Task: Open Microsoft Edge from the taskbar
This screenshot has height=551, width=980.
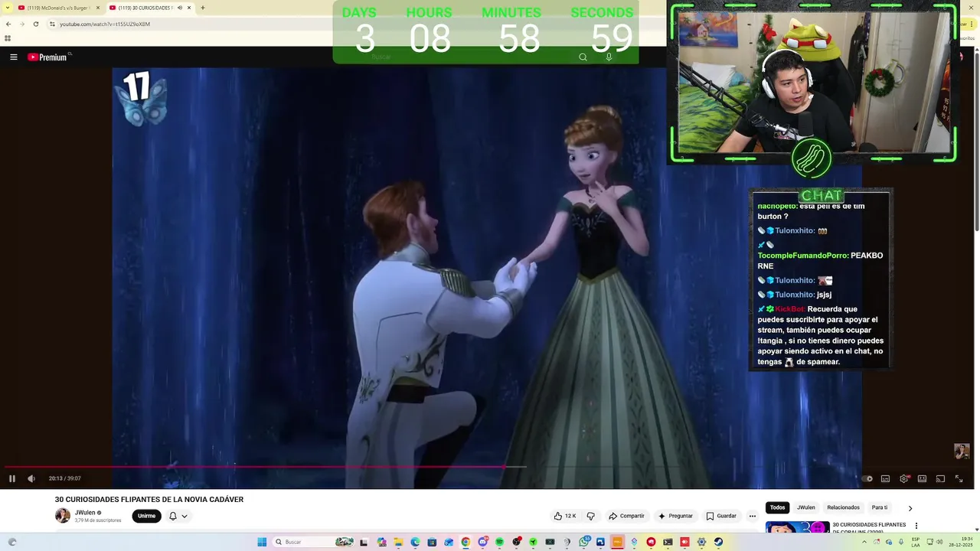Action: [415, 542]
